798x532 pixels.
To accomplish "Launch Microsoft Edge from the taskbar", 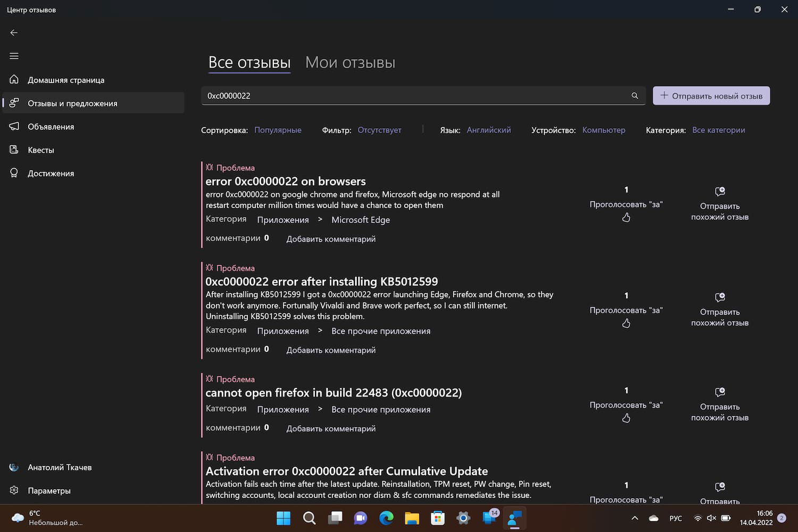I will tap(386, 518).
